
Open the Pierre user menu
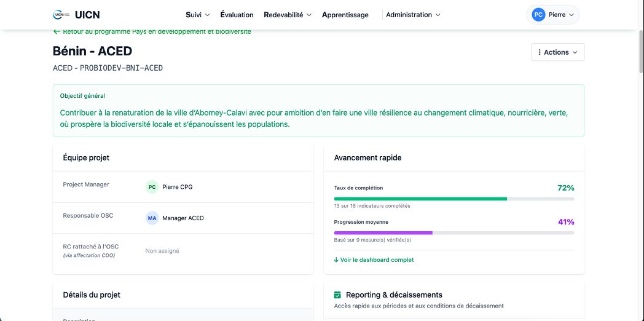553,15
